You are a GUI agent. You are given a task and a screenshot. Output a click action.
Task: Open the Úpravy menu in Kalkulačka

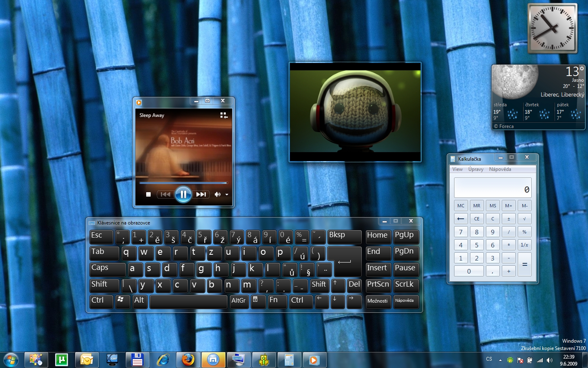tap(476, 169)
